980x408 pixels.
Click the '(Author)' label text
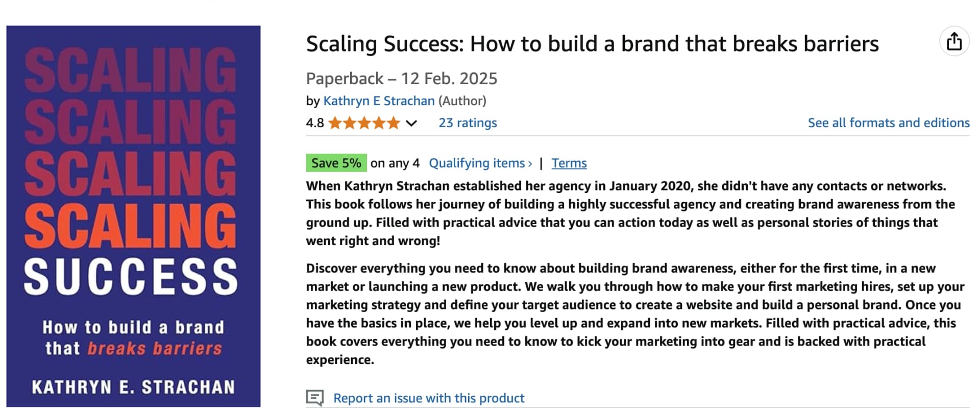462,101
